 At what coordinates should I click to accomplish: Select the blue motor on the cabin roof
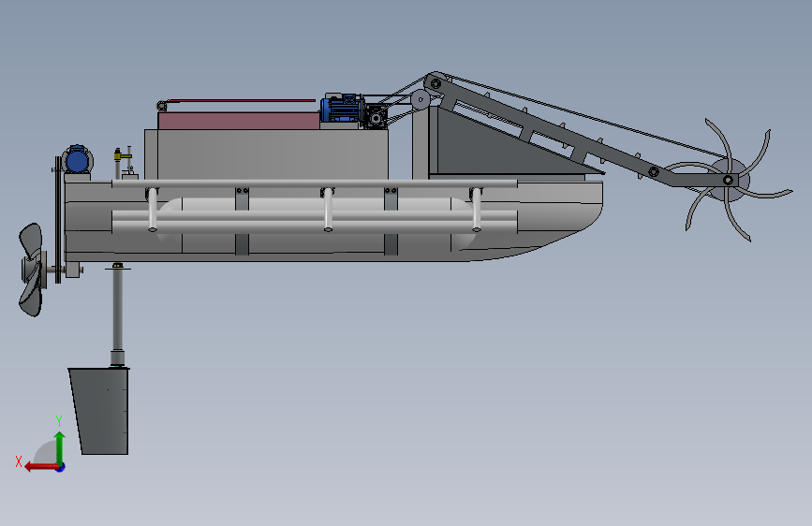click(341, 110)
